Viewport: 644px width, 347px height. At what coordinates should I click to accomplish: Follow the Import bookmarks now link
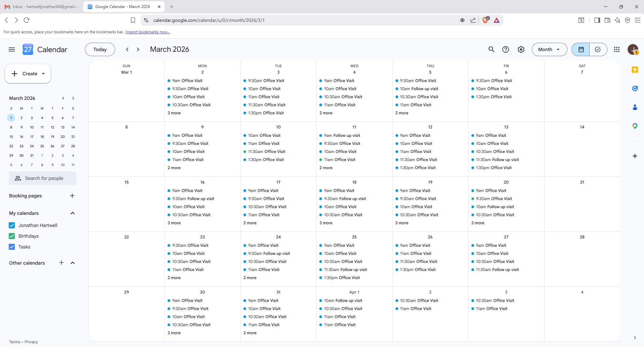(x=148, y=32)
